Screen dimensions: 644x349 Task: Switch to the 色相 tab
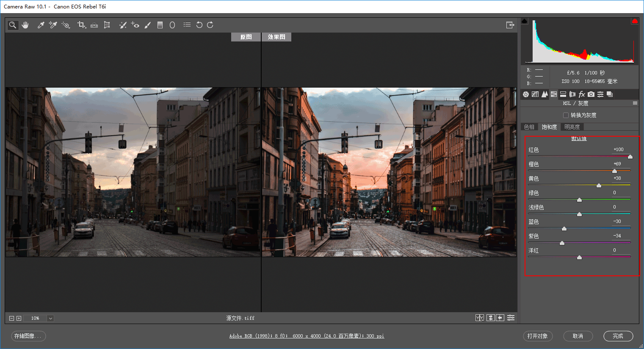pyautogui.click(x=529, y=127)
